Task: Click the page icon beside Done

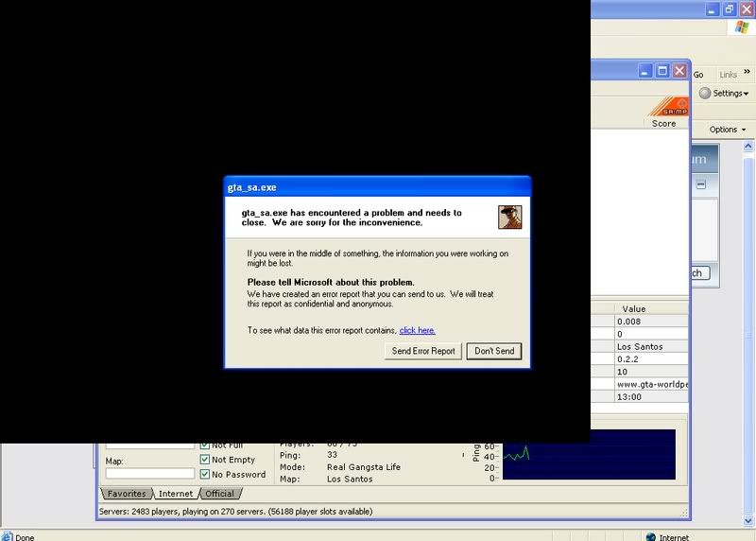Action: coord(7,536)
